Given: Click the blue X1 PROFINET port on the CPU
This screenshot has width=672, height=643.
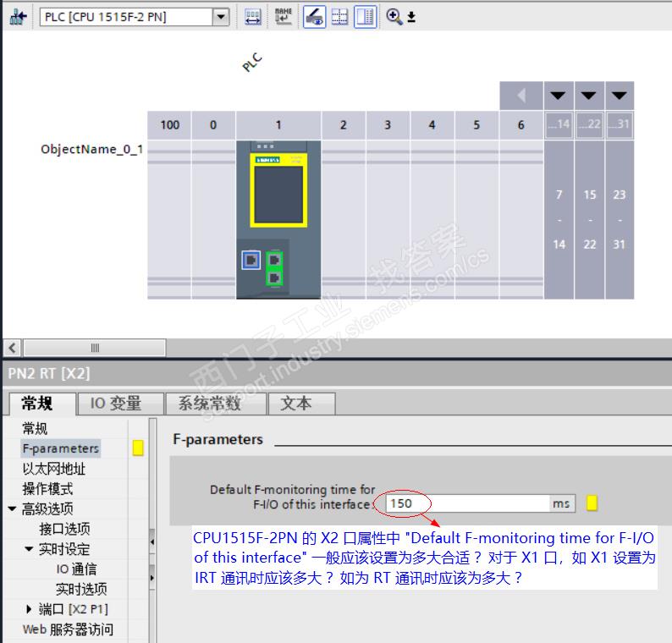Looking at the screenshot, I should pyautogui.click(x=251, y=260).
